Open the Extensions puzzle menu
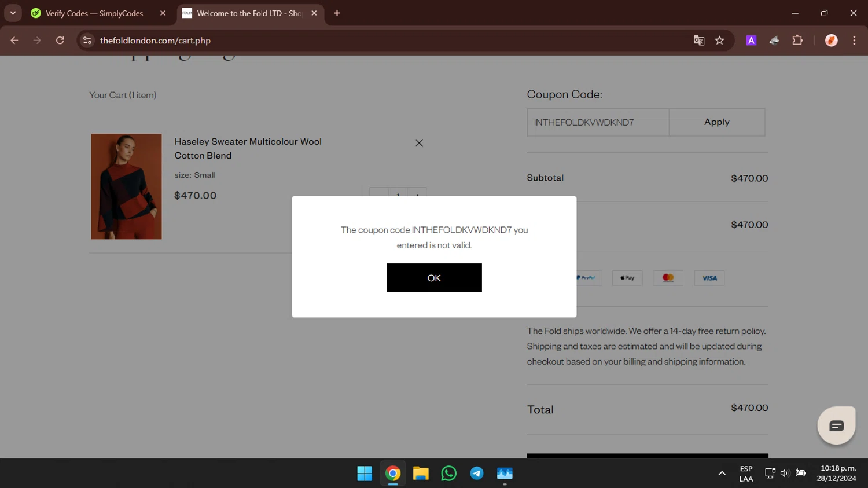The image size is (868, 488). point(797,41)
